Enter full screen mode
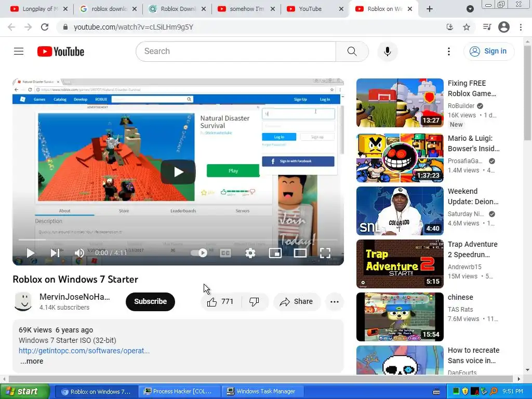 pyautogui.click(x=325, y=253)
